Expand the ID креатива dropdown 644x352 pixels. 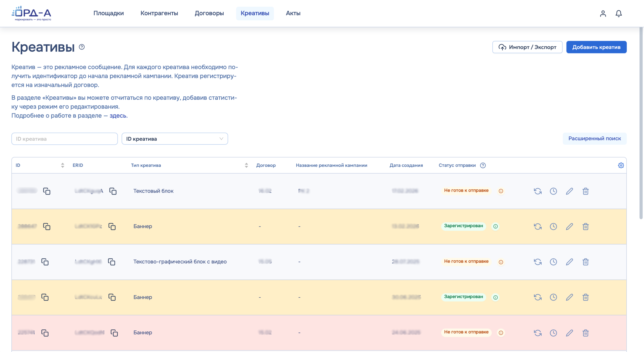coord(175,139)
